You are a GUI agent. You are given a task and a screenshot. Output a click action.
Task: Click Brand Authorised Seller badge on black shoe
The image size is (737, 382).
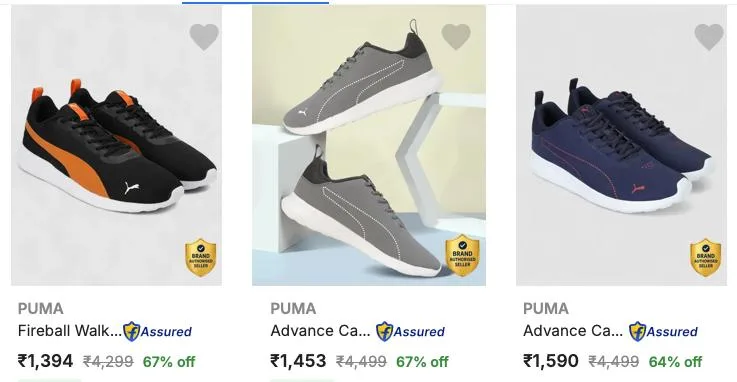click(201, 257)
